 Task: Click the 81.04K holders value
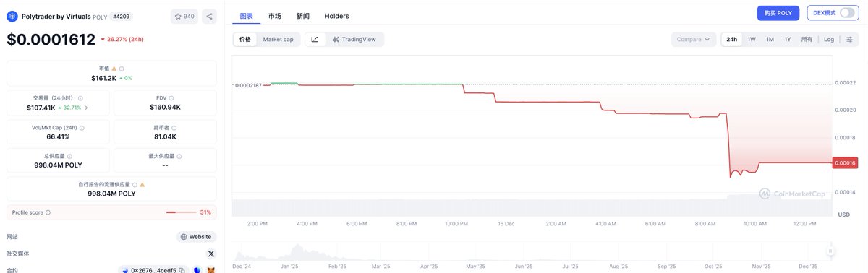pos(165,136)
